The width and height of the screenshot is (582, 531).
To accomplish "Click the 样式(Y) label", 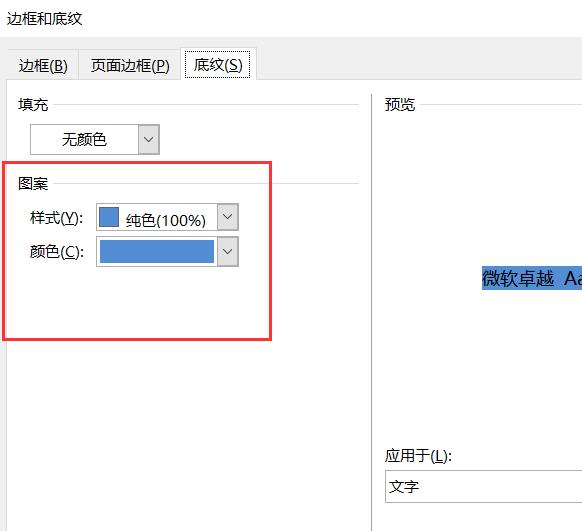I will click(x=56, y=218).
